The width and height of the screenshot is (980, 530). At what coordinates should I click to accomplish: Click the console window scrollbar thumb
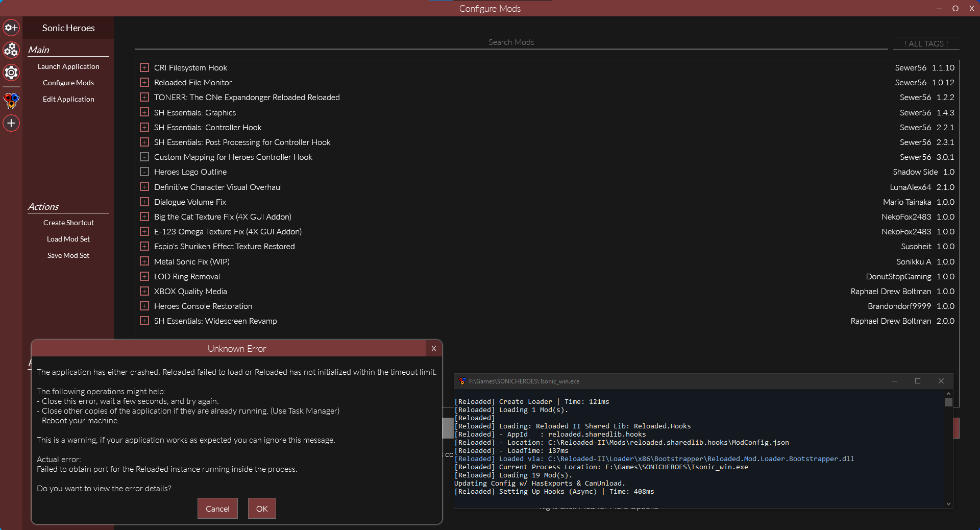948,402
